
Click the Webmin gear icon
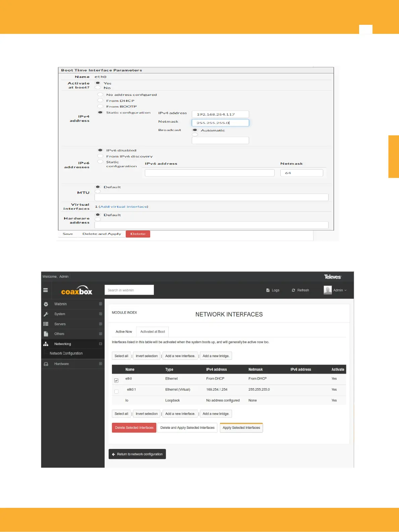46,304
